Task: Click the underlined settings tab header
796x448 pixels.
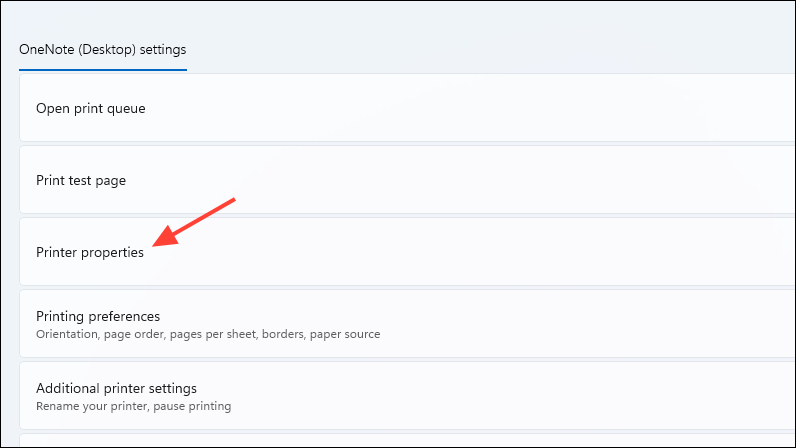Action: click(102, 48)
